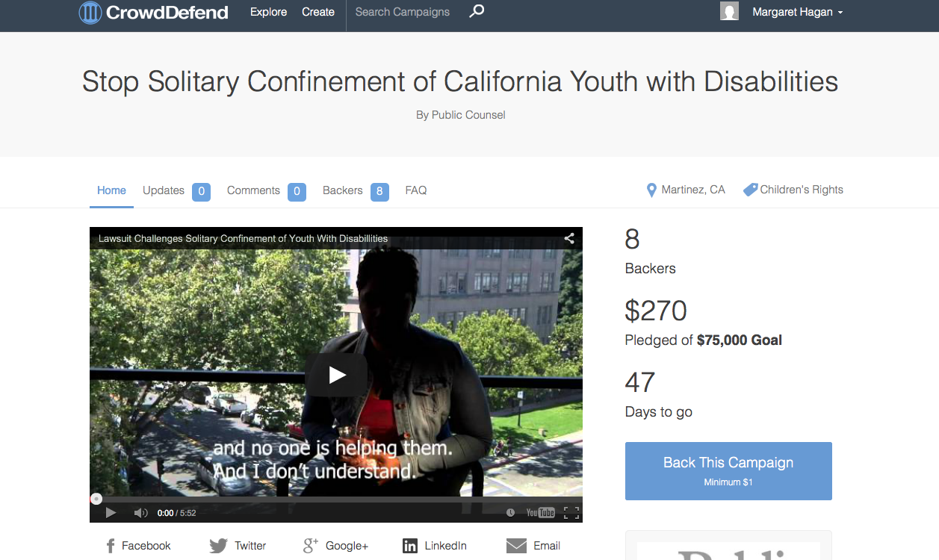Viewport: 939px width, 560px height.
Task: Switch to the FAQ tab
Action: tap(416, 190)
